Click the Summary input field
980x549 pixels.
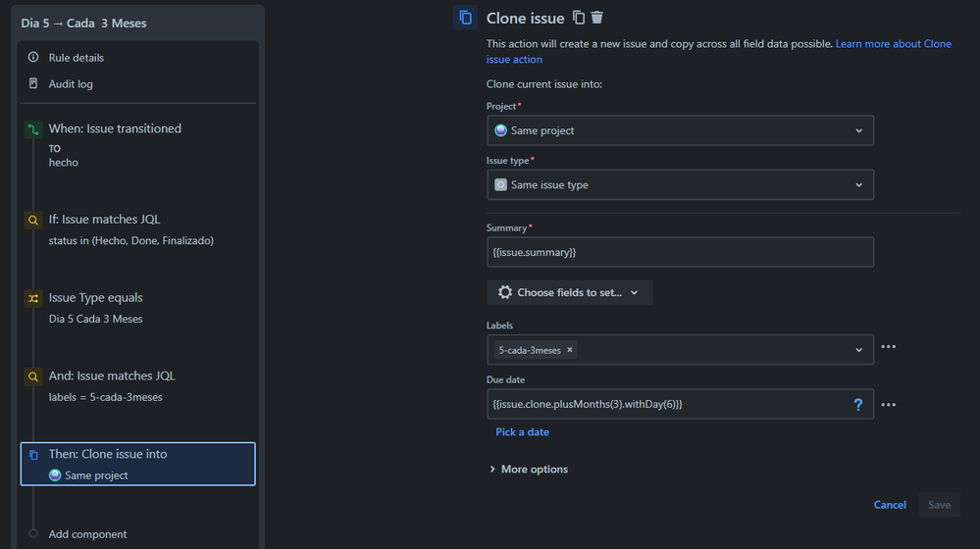click(x=680, y=252)
